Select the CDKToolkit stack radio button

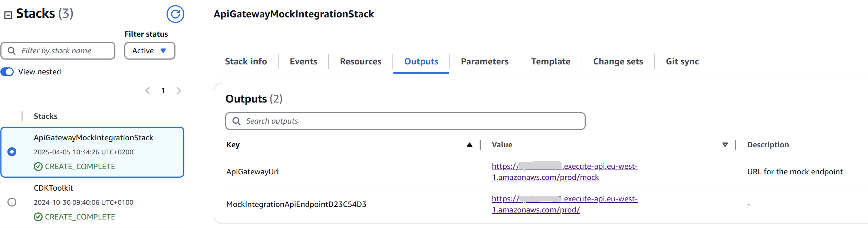(x=12, y=202)
